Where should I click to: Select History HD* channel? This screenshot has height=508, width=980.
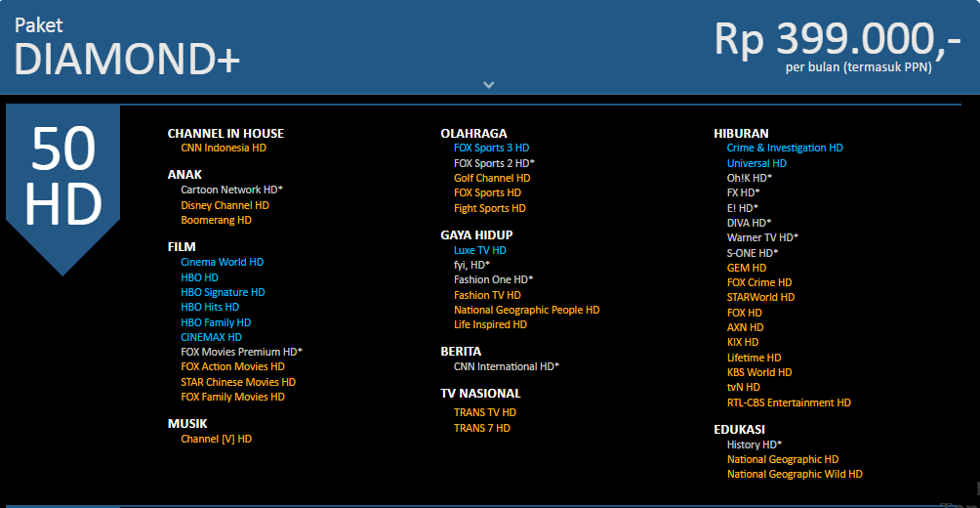755,444
